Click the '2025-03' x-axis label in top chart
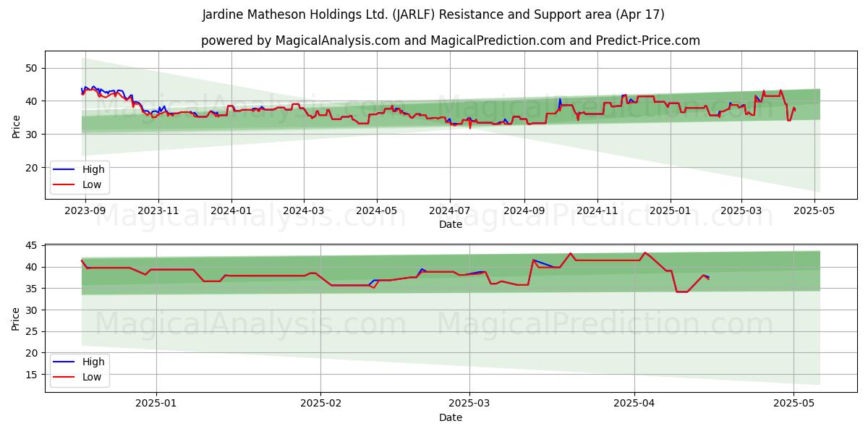The height and width of the screenshot is (434, 868). [x=741, y=211]
